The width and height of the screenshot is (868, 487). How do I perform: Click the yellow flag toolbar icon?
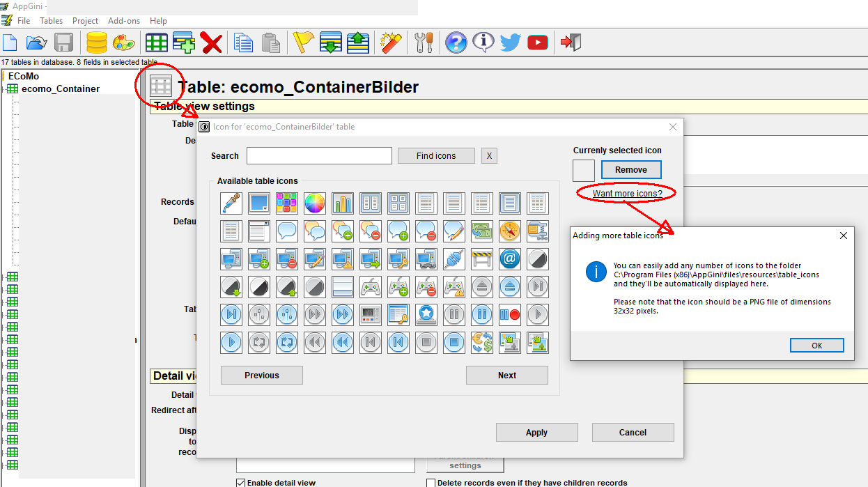pos(303,42)
